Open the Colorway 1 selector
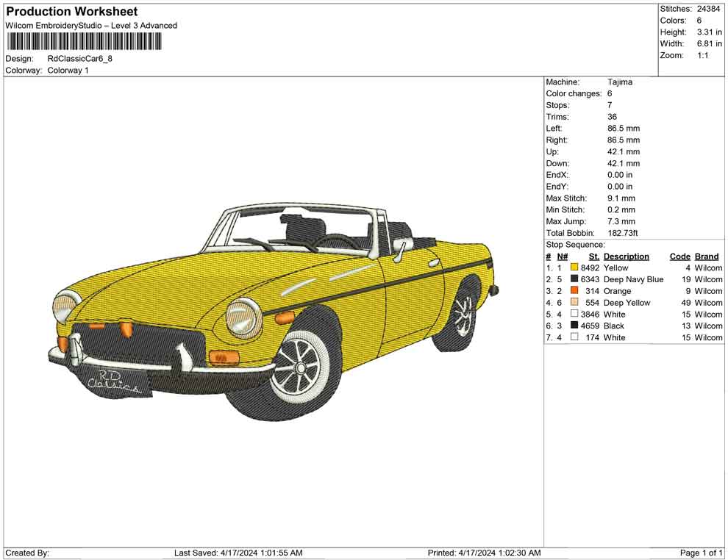This screenshot has height=560, width=728. click(x=67, y=71)
